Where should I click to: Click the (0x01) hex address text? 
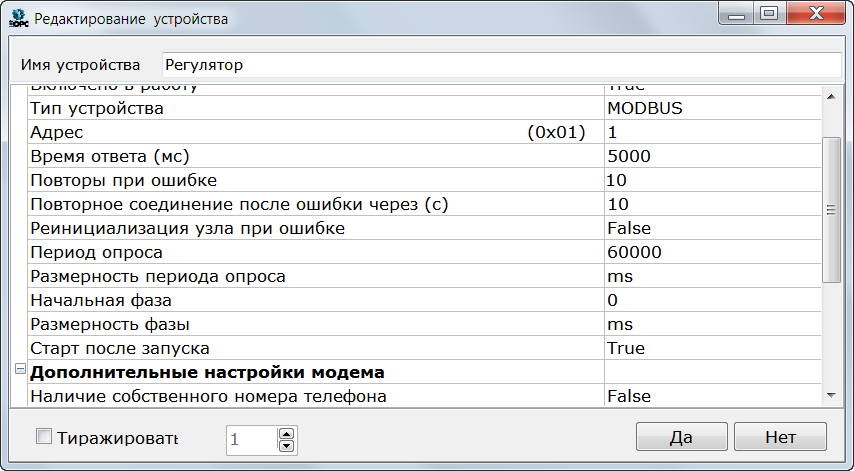pos(556,132)
